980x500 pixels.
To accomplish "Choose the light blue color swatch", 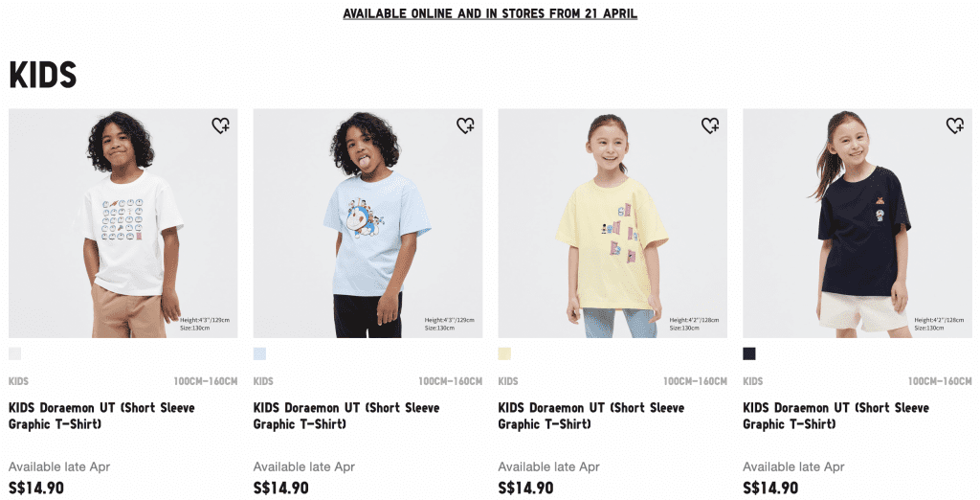I will (x=259, y=354).
